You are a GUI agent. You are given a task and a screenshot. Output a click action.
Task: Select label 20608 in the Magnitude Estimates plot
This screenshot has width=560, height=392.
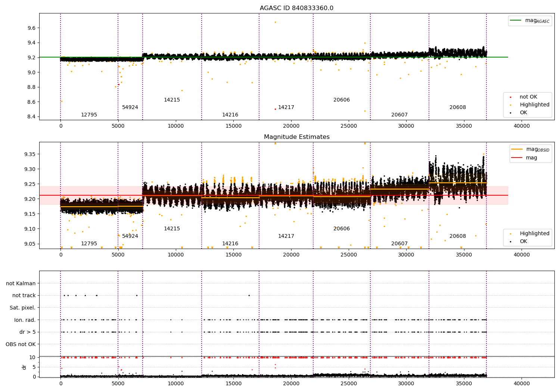click(x=458, y=236)
